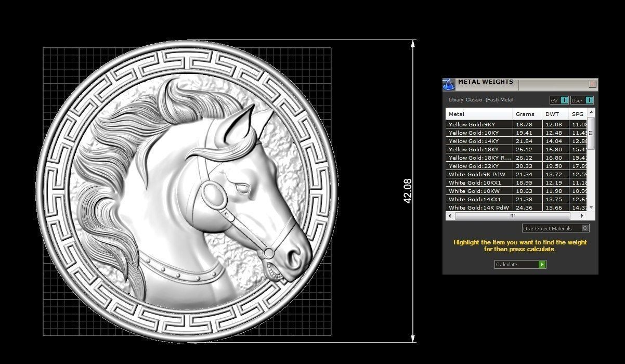The height and width of the screenshot is (364, 625).
Task: Click the DWT column header
Action: [555, 114]
